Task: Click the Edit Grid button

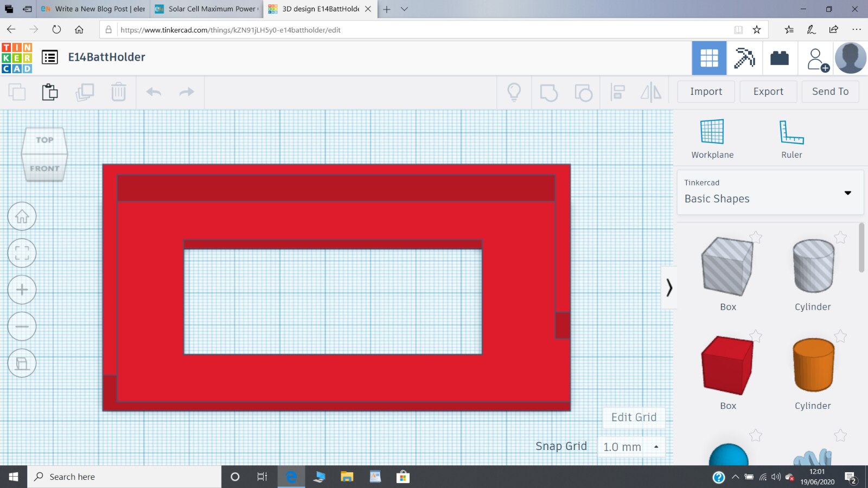Action: 634,417
